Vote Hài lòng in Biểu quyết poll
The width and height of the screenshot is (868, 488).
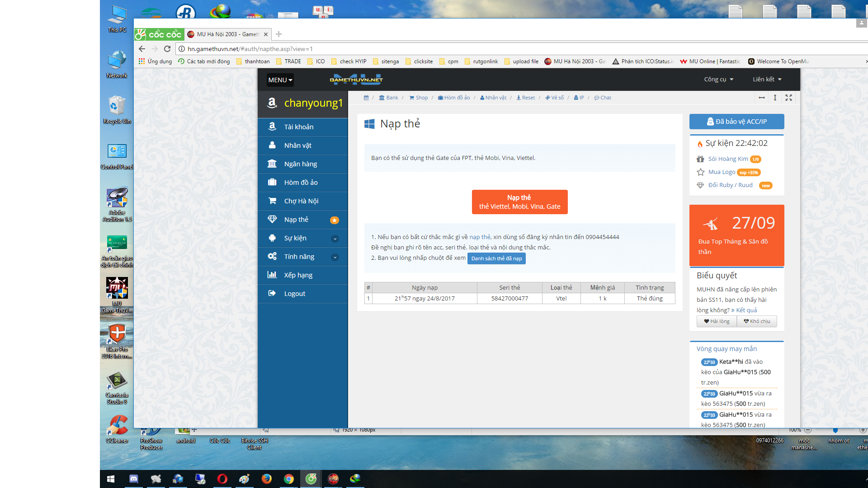(717, 321)
